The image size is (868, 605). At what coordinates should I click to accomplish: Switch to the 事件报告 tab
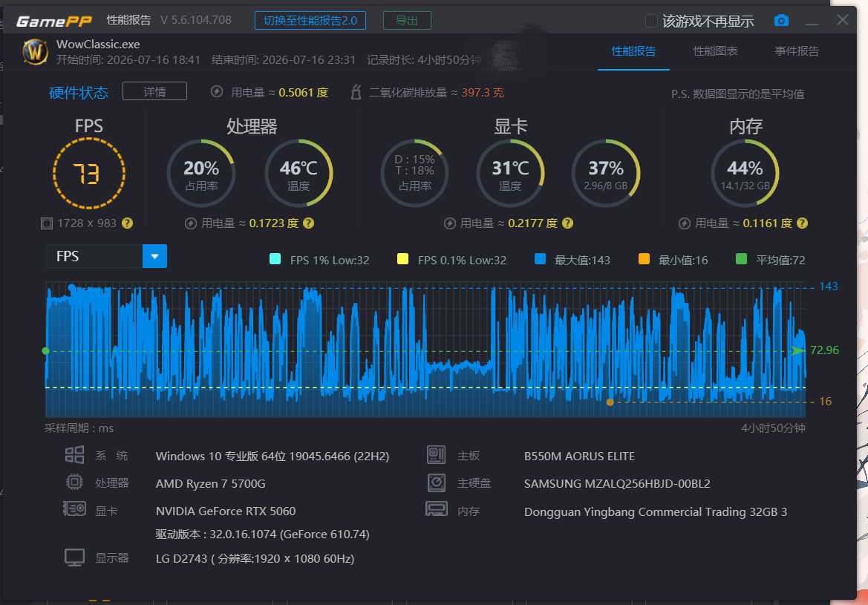click(x=797, y=51)
